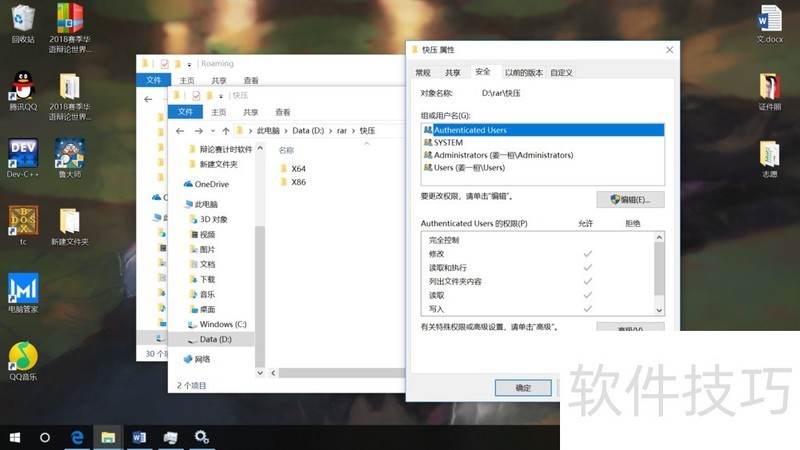This screenshot has height=450, width=800.
Task: Go back with the Back arrow
Action: (x=180, y=130)
